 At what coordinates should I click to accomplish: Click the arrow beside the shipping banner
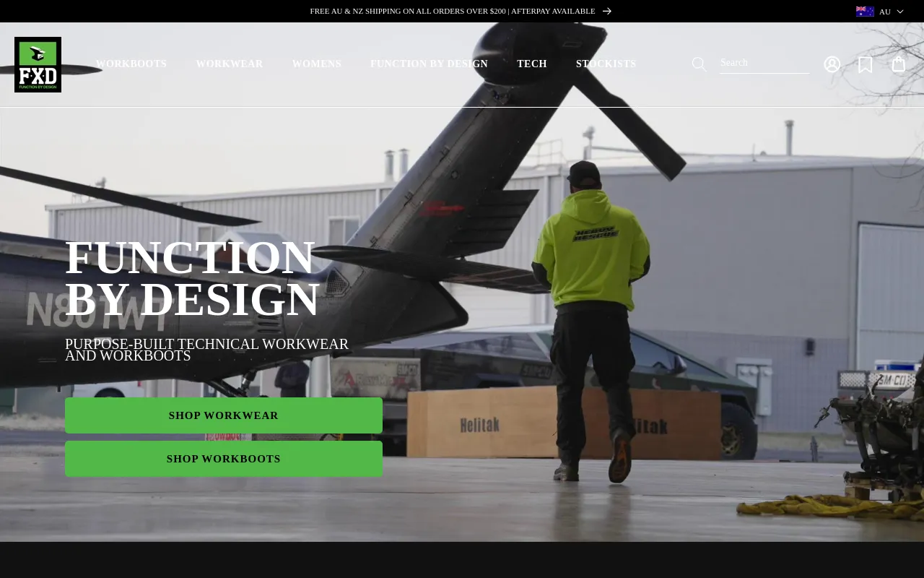606,11
